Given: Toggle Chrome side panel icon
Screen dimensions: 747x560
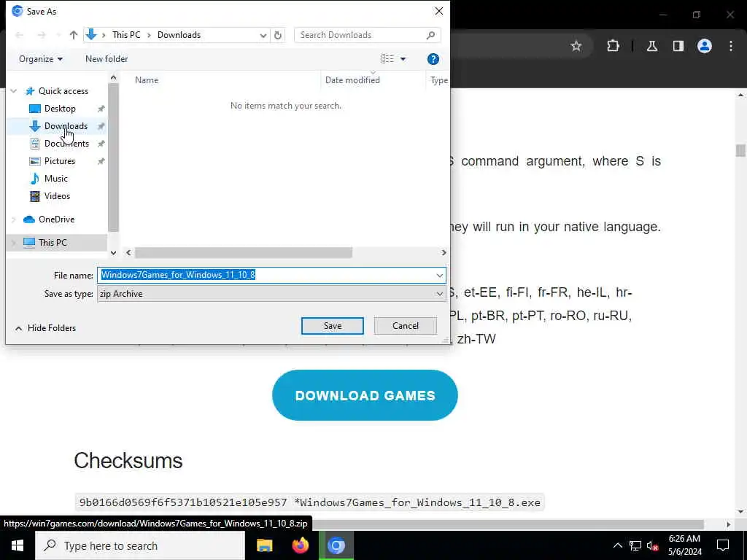Looking at the screenshot, I should (x=678, y=46).
